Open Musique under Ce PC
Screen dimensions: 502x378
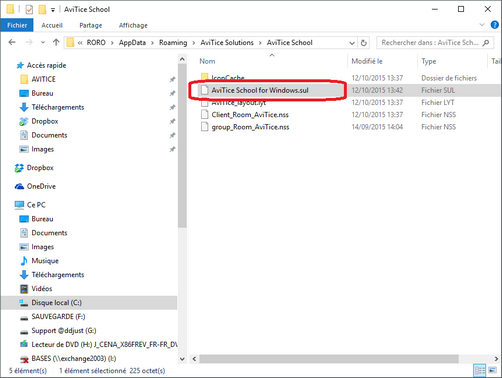pos(45,261)
